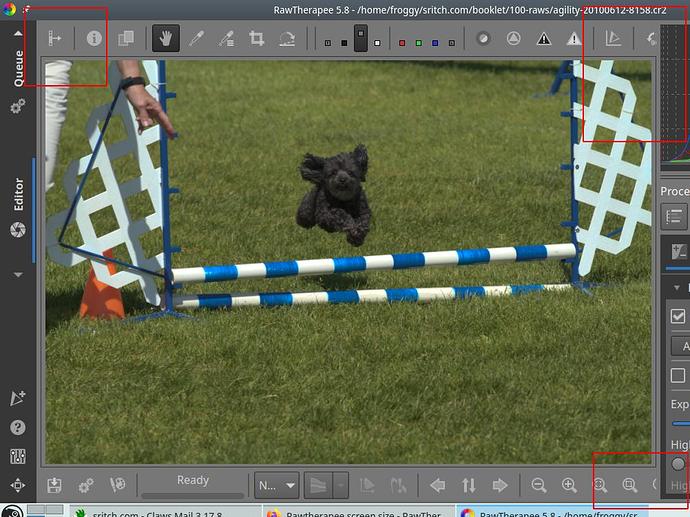
Task: Toggle the focus mask preview
Action: pyautogui.click(x=483, y=39)
